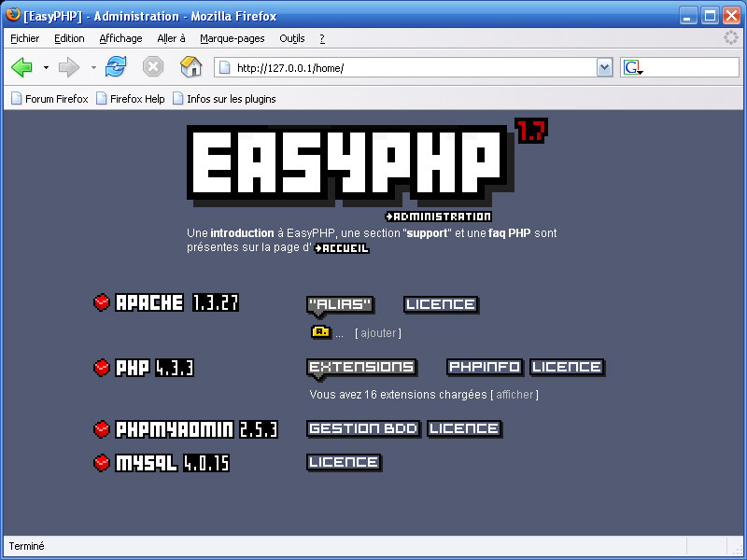Click the red icon beside MySQL
The image size is (747, 560).
(x=102, y=462)
